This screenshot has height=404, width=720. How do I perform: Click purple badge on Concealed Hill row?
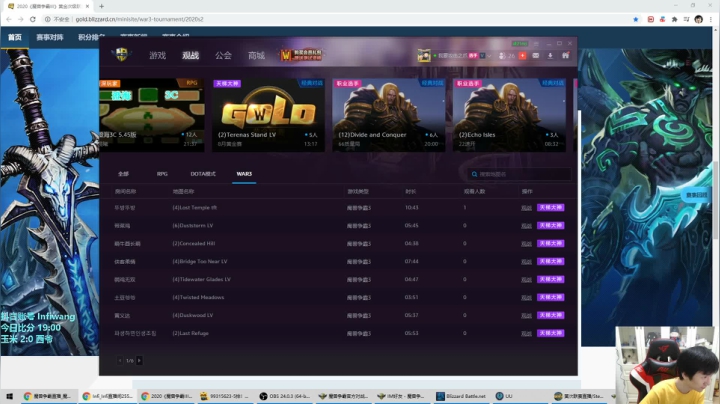click(551, 243)
